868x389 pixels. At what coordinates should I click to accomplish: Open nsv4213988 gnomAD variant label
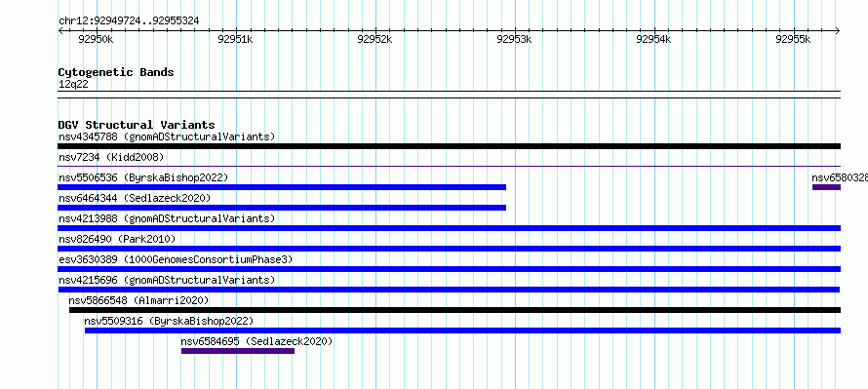[x=167, y=218]
